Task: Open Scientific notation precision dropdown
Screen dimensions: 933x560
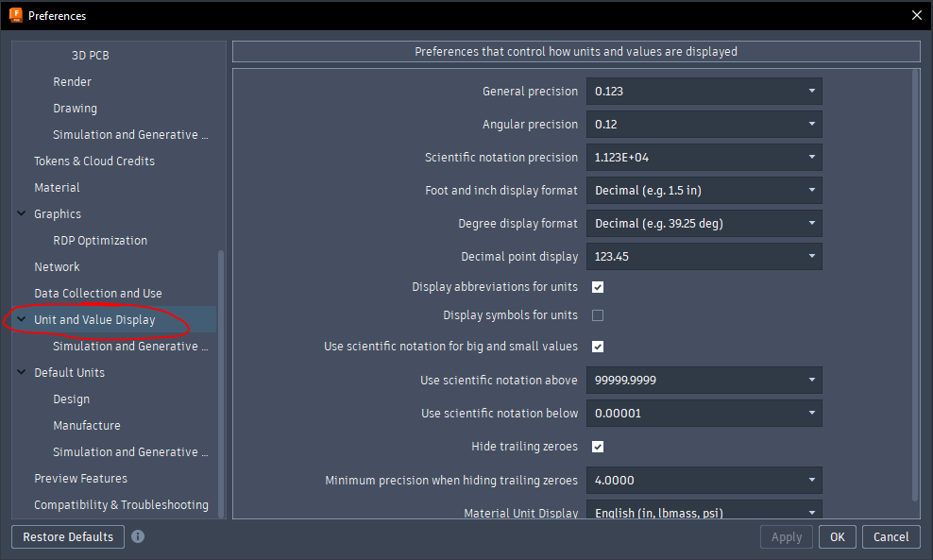Action: 704,157
